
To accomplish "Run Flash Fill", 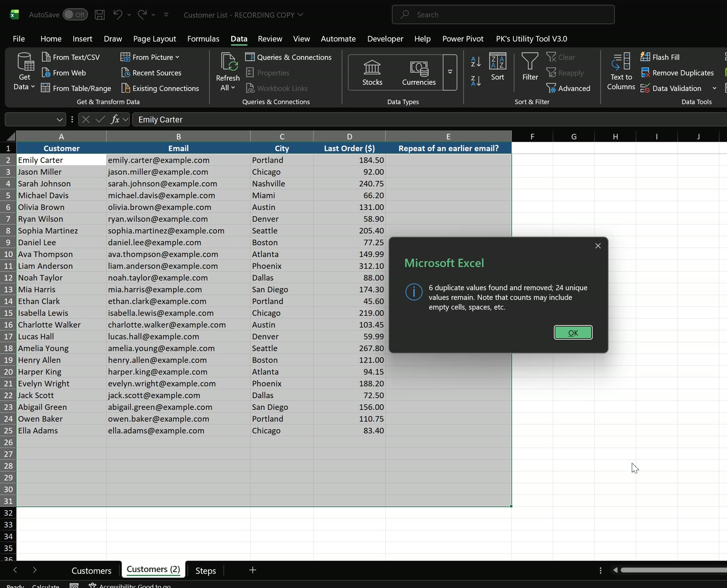I will [660, 57].
